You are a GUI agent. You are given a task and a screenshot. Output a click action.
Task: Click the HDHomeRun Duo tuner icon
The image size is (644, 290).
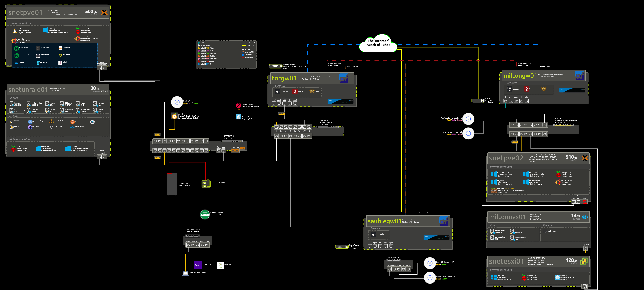(205, 214)
